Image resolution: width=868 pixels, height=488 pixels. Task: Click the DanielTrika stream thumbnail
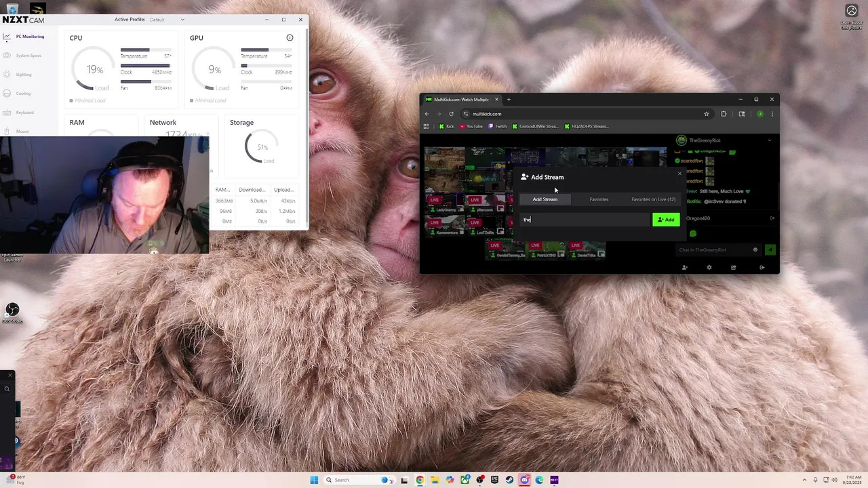click(587, 250)
